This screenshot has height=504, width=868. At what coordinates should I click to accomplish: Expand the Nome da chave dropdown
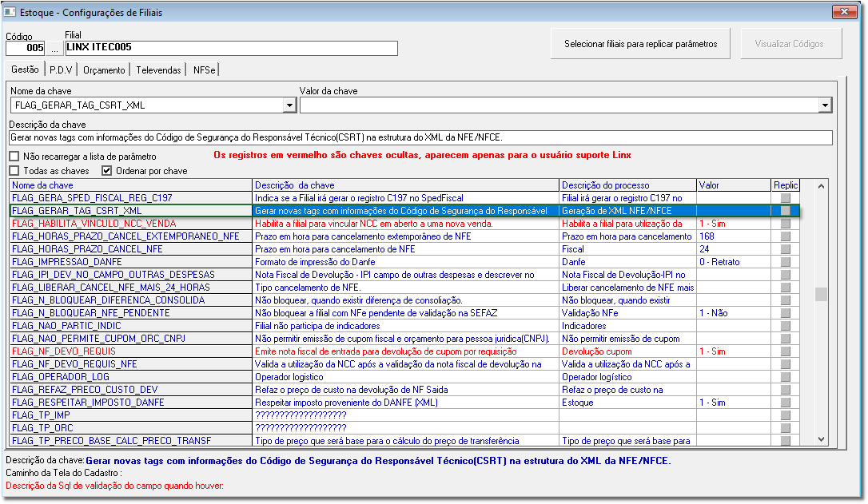(289, 105)
